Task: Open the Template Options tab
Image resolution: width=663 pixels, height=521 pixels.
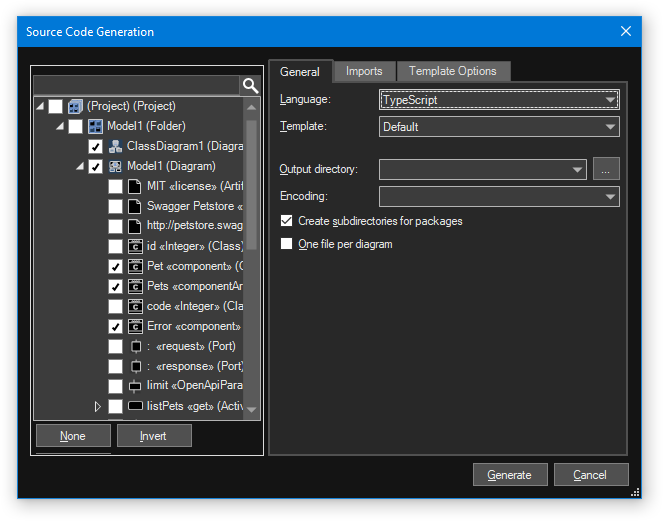Action: point(453,71)
